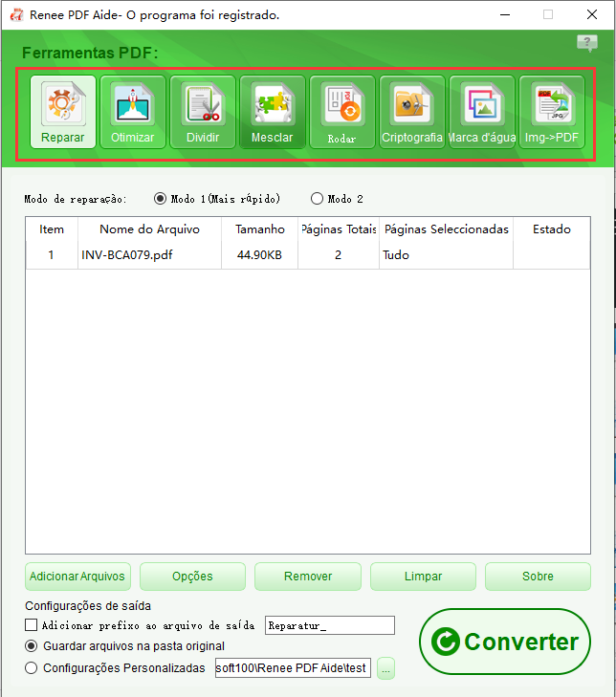Select the Reparar PDF tool
Image resolution: width=616 pixels, height=697 pixels.
tap(63, 112)
